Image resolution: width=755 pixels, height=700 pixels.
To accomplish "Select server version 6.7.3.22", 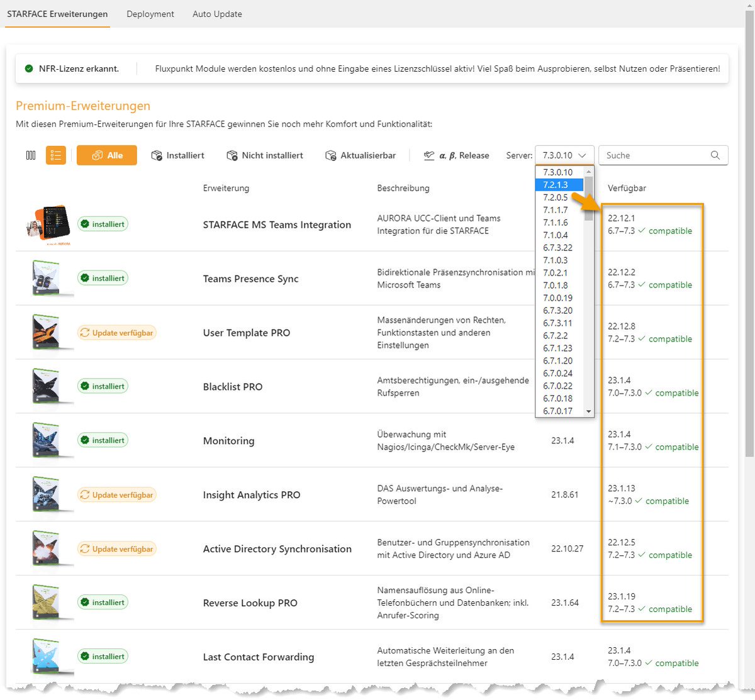I will point(559,248).
